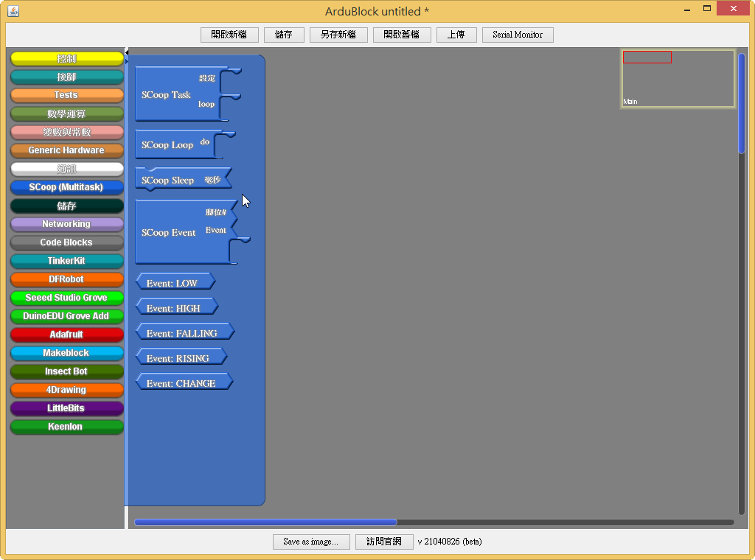Show the Code Blocks drawer
The height and width of the screenshot is (560, 755).
tap(67, 242)
